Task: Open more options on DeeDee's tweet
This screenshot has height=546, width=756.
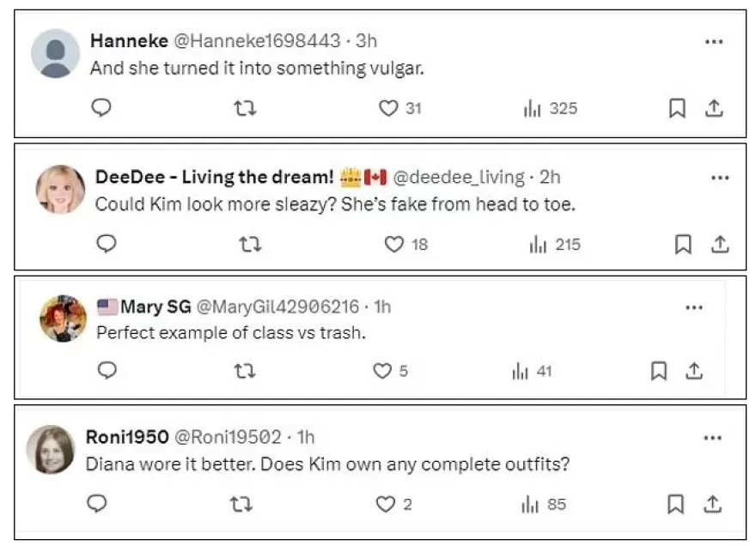Action: tap(720, 178)
